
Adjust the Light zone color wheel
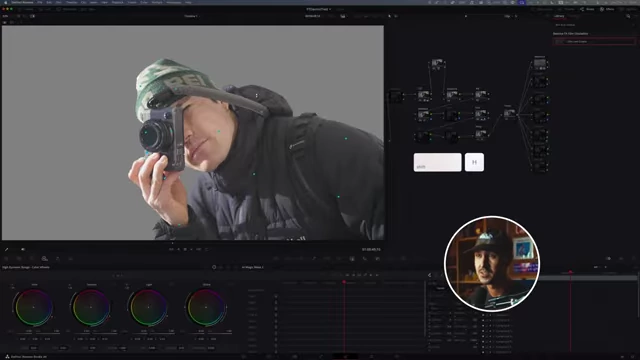(x=149, y=307)
